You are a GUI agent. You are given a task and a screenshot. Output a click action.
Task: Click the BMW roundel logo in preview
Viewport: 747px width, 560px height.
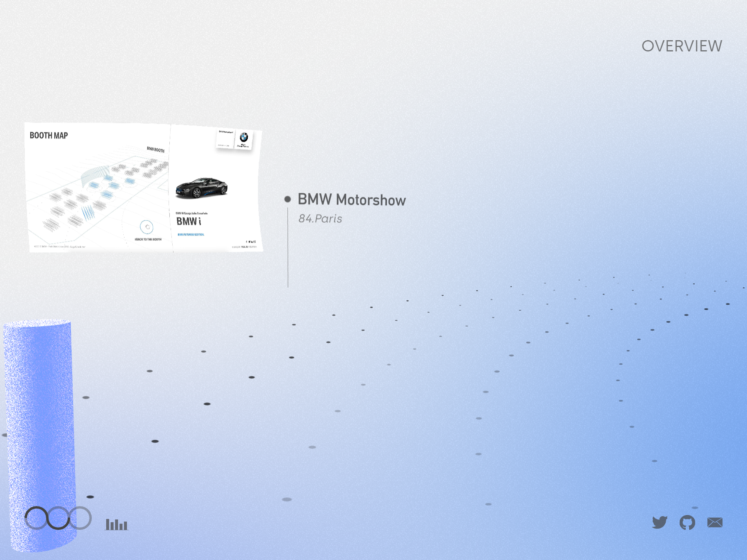tap(244, 137)
